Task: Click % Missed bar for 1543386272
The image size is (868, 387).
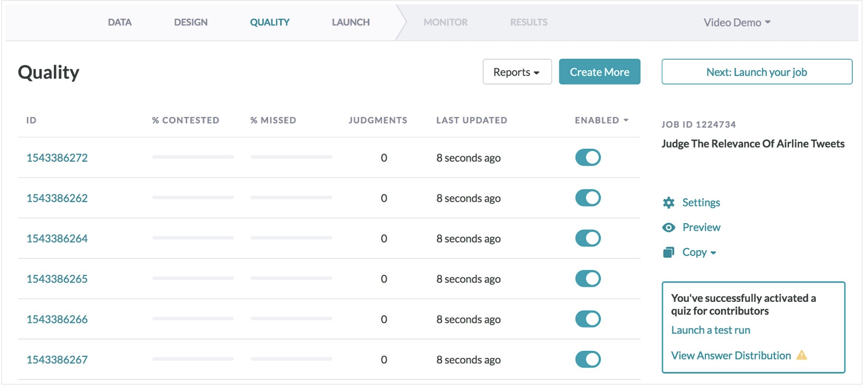Action: point(291,157)
